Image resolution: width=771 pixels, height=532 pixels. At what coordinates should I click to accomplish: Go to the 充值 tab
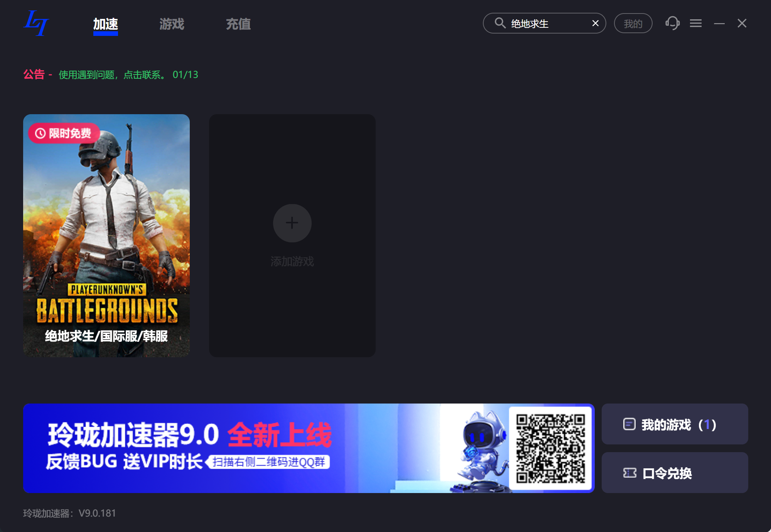tap(238, 24)
